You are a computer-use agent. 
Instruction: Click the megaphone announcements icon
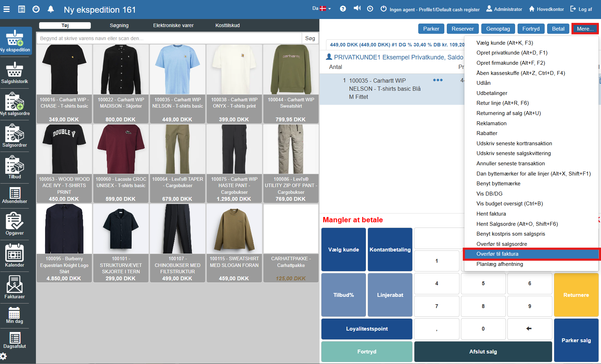(x=357, y=8)
